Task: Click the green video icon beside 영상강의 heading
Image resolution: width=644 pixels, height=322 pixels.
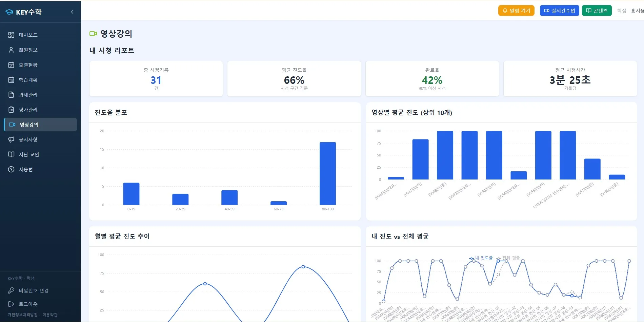Action: click(93, 34)
